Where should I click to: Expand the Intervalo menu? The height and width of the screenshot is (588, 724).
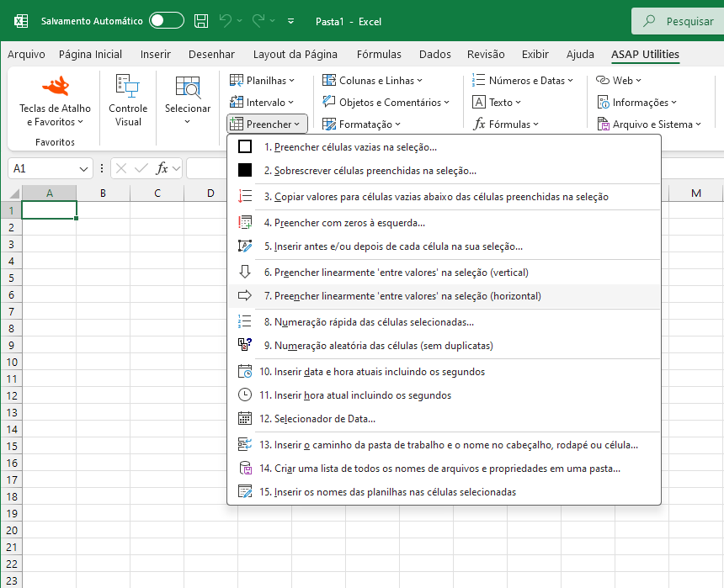(x=262, y=102)
